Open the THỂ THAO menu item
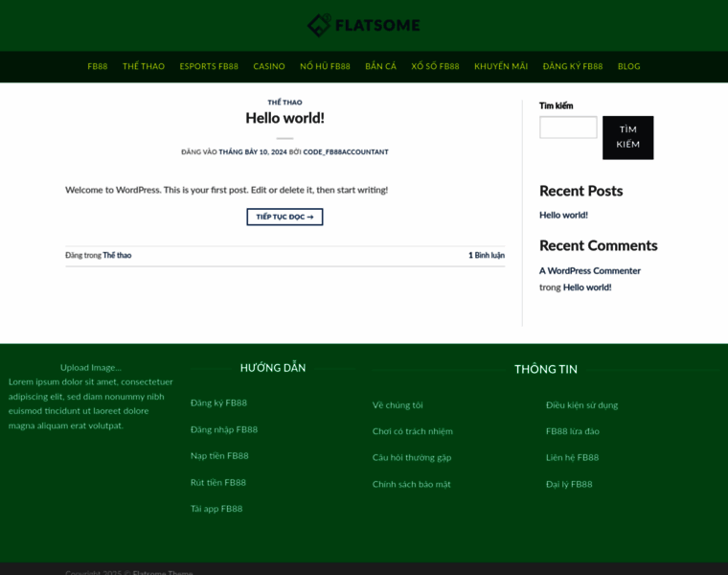 click(144, 66)
